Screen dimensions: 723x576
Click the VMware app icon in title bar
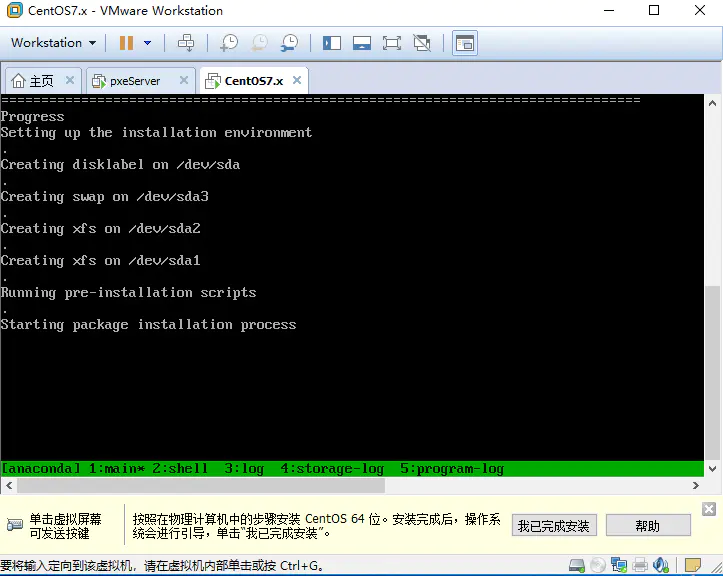tap(14, 10)
